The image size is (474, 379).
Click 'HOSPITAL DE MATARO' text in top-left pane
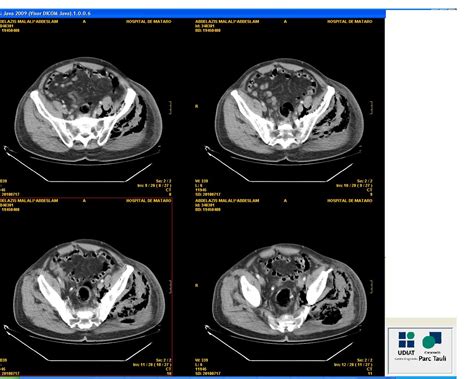click(x=148, y=21)
